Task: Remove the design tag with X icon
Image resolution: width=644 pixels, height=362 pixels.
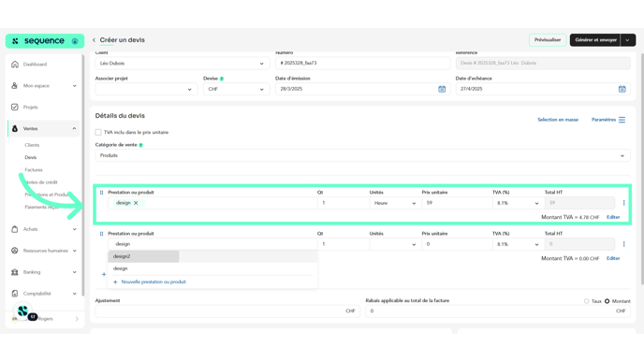Action: [136, 203]
